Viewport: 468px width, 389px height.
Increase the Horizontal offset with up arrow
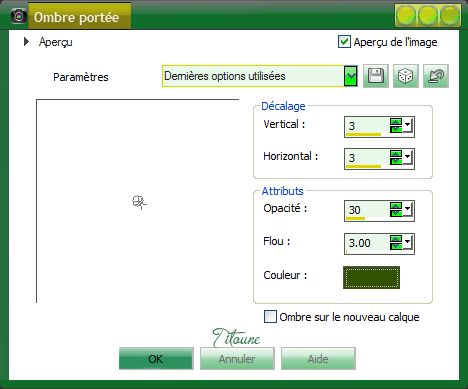click(396, 153)
